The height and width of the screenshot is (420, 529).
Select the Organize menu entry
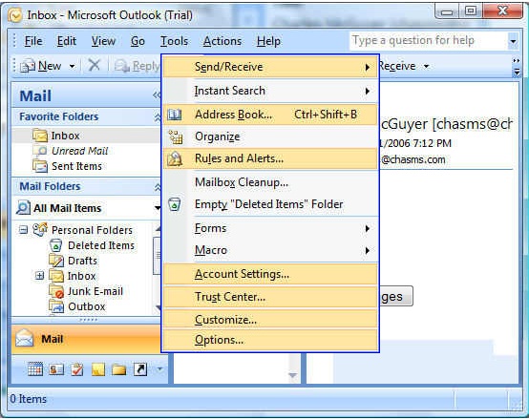point(270,136)
